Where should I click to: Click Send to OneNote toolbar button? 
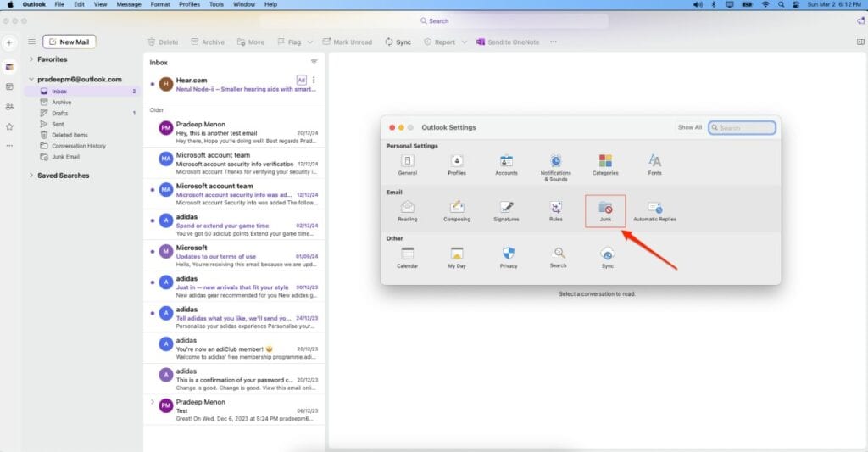(x=508, y=42)
